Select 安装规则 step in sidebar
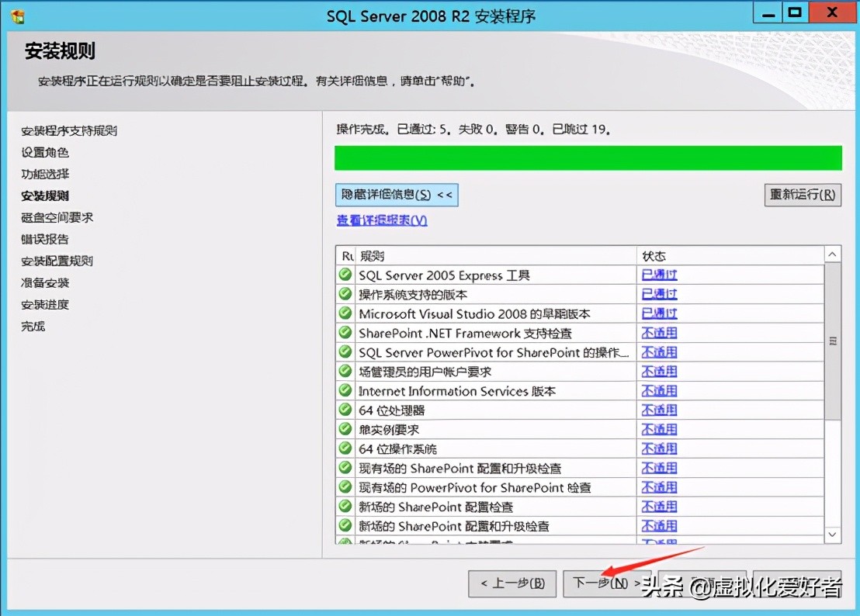Screen dimensions: 860x616 tap(45, 196)
